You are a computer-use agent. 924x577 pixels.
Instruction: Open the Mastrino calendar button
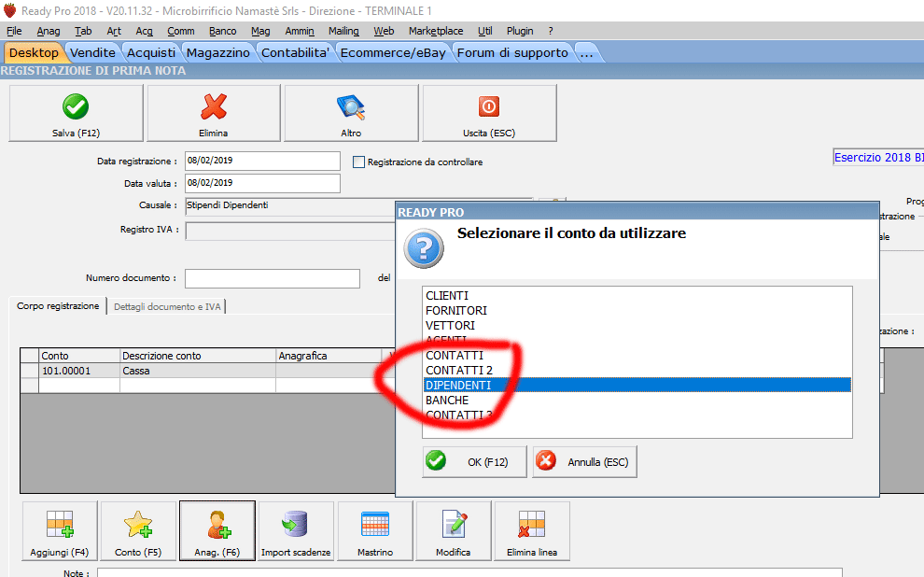click(375, 531)
